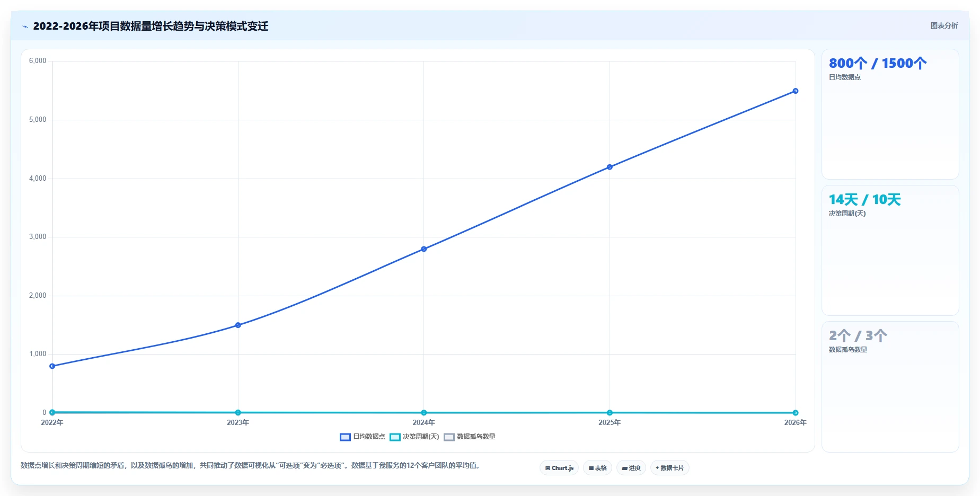Click the 2023年 x-axis label
This screenshot has height=496, width=980.
pos(238,422)
